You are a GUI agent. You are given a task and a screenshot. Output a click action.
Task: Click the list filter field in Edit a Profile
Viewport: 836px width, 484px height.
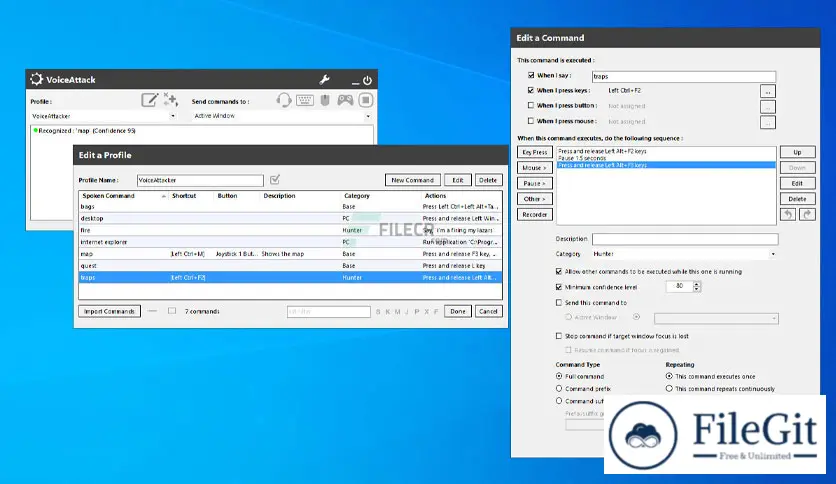pos(328,311)
